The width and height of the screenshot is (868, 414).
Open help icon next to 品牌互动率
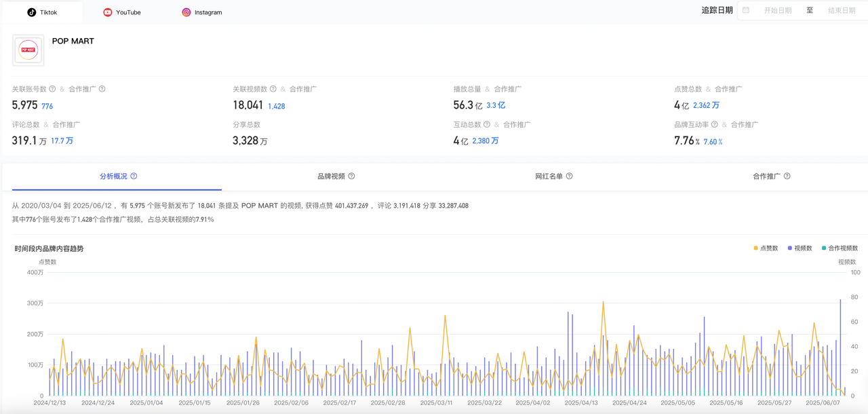[715, 124]
